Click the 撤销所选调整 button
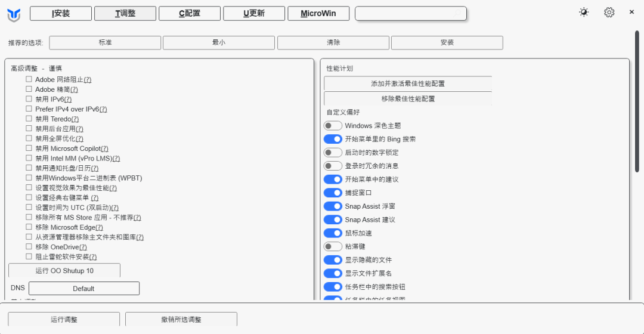This screenshot has width=644, height=334. [x=181, y=319]
